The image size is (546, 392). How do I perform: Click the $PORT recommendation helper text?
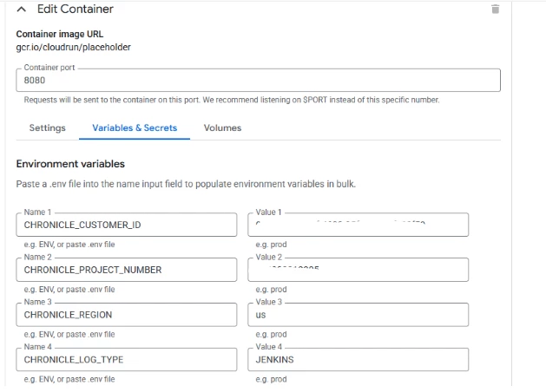tap(232, 100)
